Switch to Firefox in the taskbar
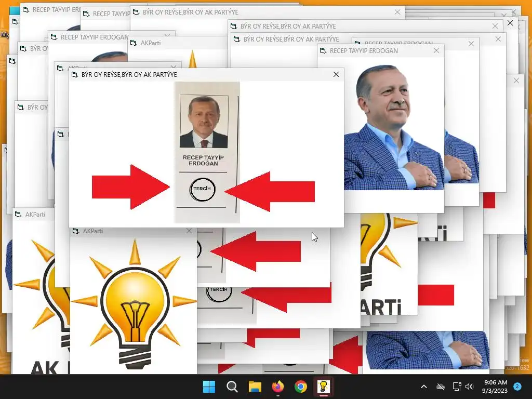Viewport: 532px width, 399px height. click(x=278, y=387)
